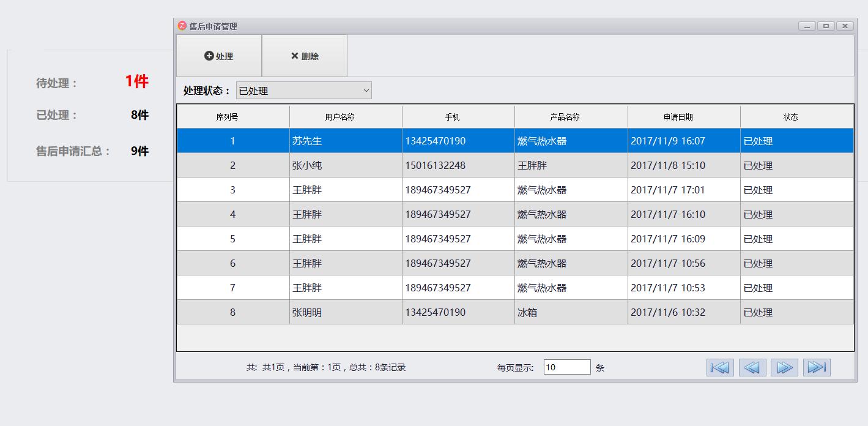The image size is (868, 426).
Task: Open the 处理状态 dropdown
Action: 304,91
